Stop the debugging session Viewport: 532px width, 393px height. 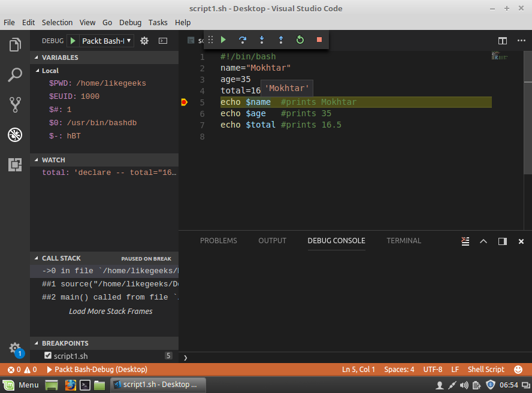[x=319, y=40]
